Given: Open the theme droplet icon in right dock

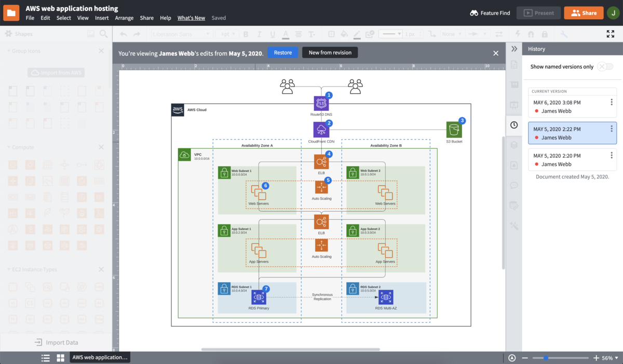Looking at the screenshot, I should 514,165.
